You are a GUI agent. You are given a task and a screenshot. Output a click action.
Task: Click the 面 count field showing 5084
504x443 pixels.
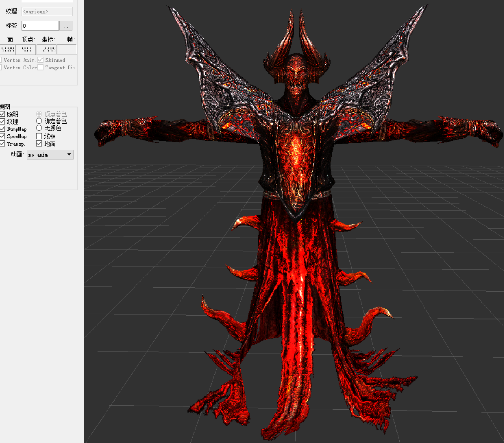coord(7,49)
